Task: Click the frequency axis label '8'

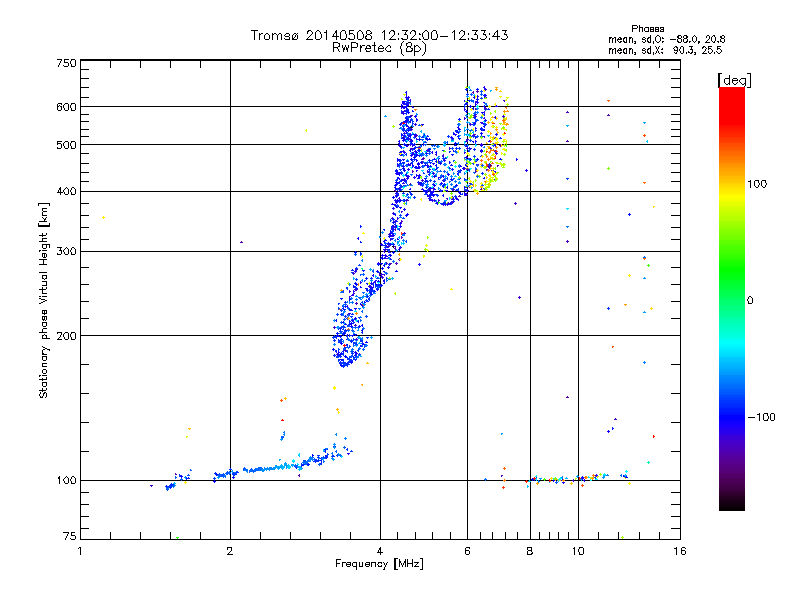Action: 530,551
